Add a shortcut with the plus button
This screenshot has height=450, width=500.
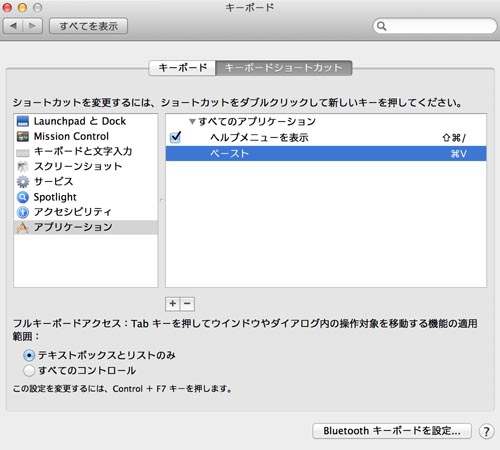point(173,304)
